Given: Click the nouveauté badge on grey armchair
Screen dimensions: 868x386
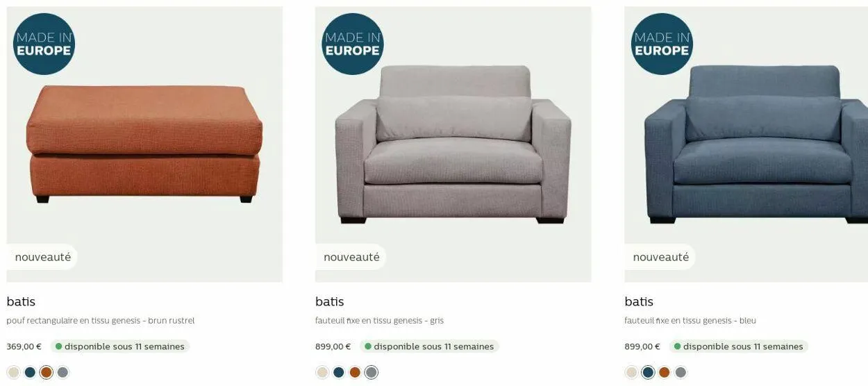Looking at the screenshot, I should [351, 257].
